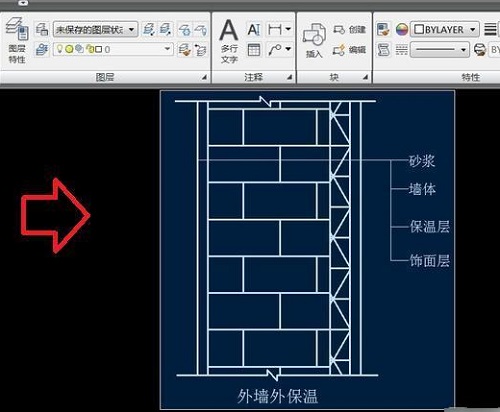The height and width of the screenshot is (412, 500).
Task: Select the 饰面层 label in drawing
Action: 430,261
